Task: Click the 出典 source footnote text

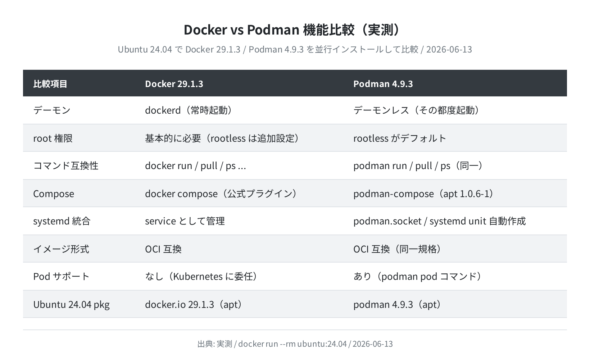Action: 295,344
